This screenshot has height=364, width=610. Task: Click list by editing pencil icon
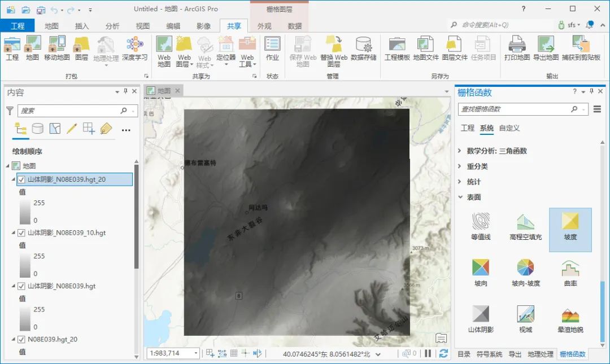[x=72, y=129]
